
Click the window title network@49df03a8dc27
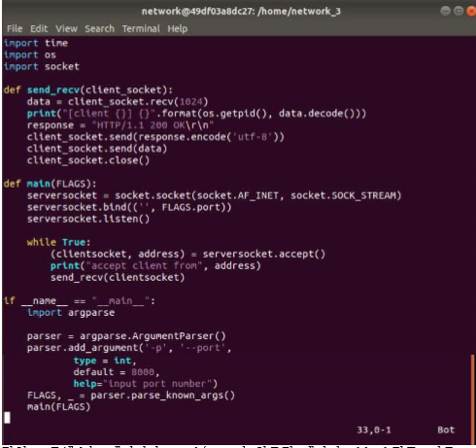click(x=241, y=12)
